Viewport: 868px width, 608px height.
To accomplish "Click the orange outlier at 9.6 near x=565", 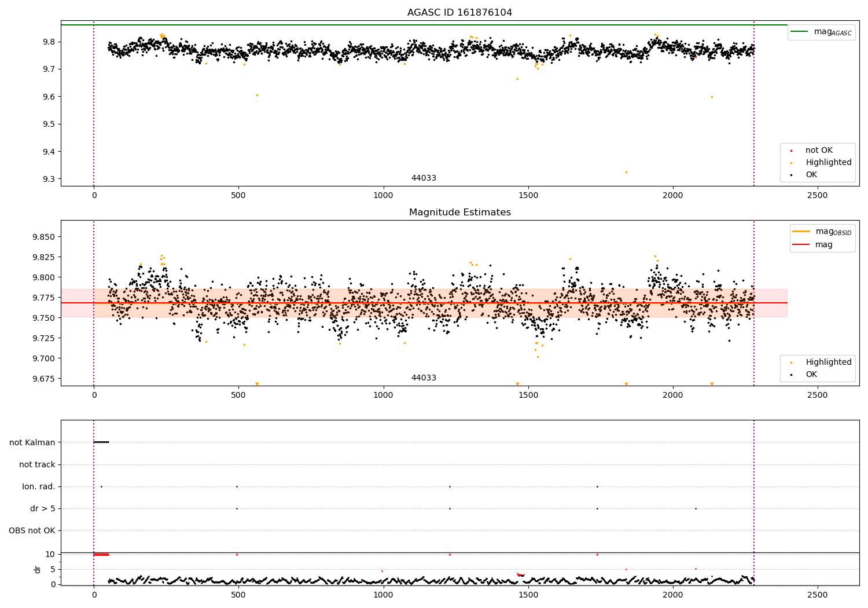I will tap(257, 95).
